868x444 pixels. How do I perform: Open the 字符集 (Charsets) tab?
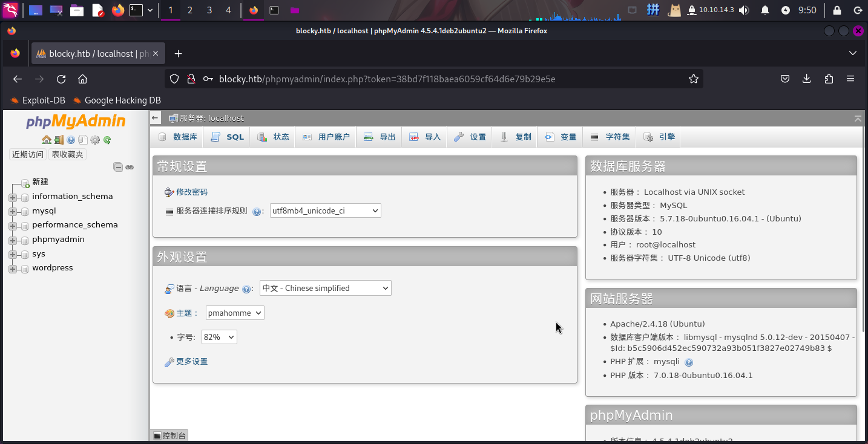610,137
